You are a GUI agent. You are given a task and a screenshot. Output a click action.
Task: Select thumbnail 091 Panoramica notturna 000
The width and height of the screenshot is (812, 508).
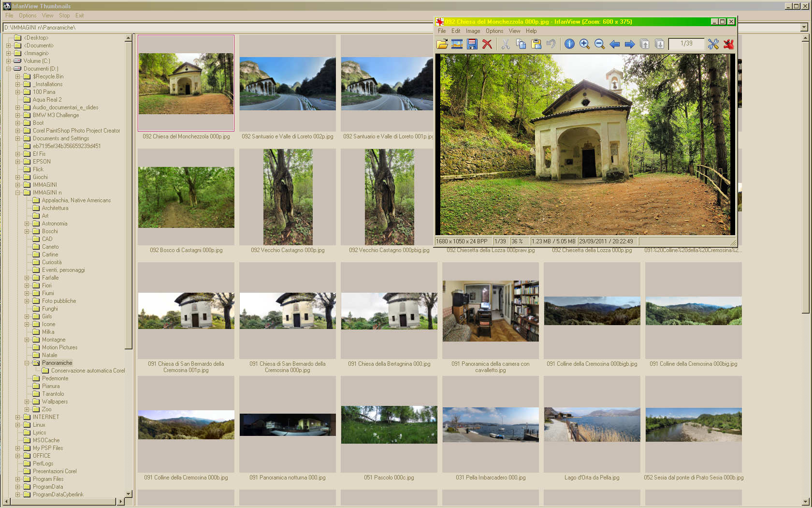pyautogui.click(x=288, y=425)
